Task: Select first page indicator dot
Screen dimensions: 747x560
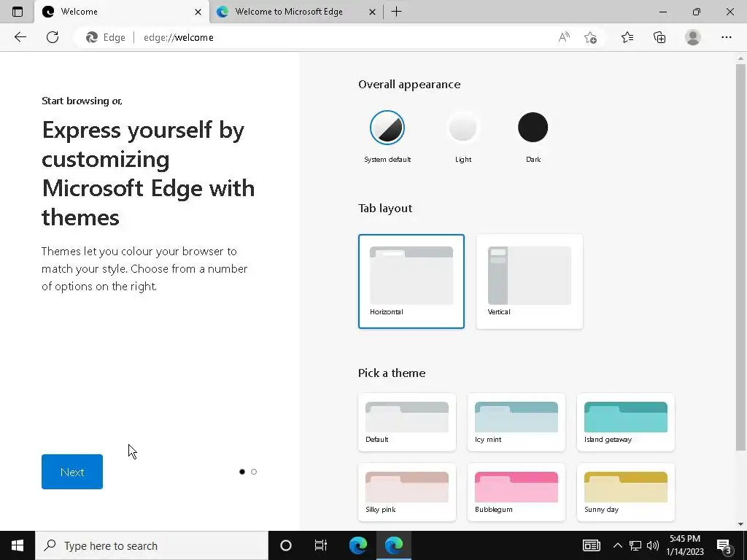Action: (x=242, y=472)
